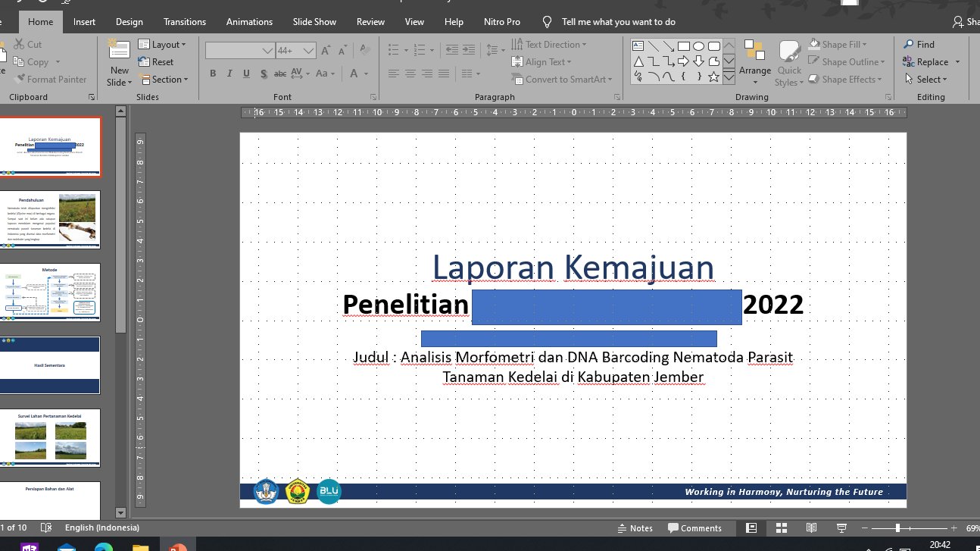Toggle Bold formatting

click(x=213, y=74)
